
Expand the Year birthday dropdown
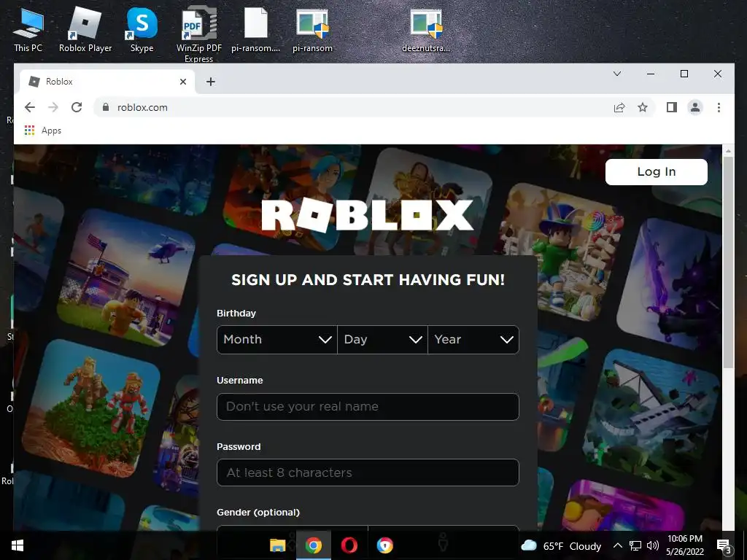pyautogui.click(x=473, y=340)
